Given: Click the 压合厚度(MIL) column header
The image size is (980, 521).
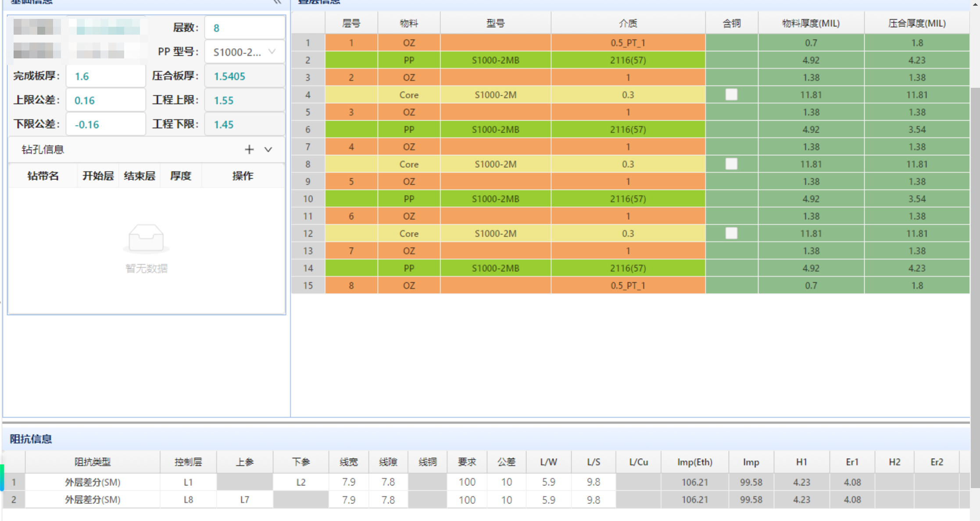Looking at the screenshot, I should point(917,23).
